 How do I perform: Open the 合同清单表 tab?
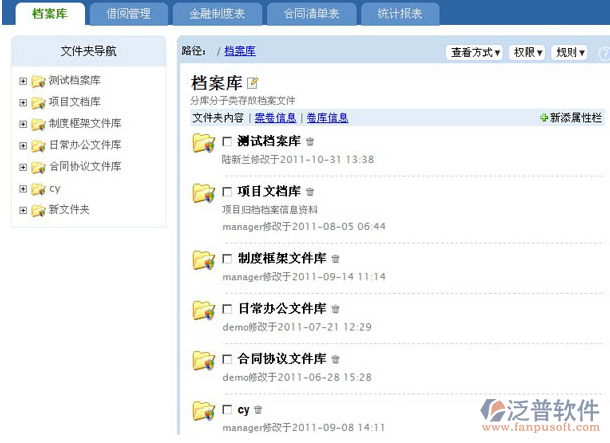click(311, 14)
